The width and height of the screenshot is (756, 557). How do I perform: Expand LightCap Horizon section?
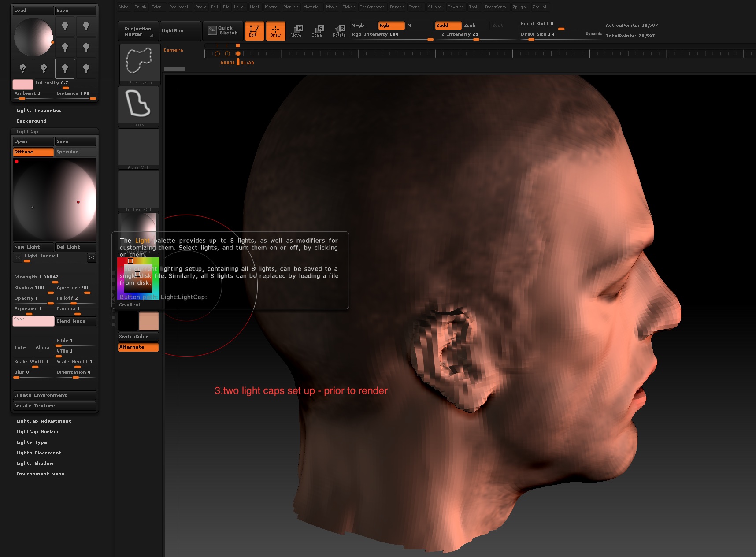38,432
